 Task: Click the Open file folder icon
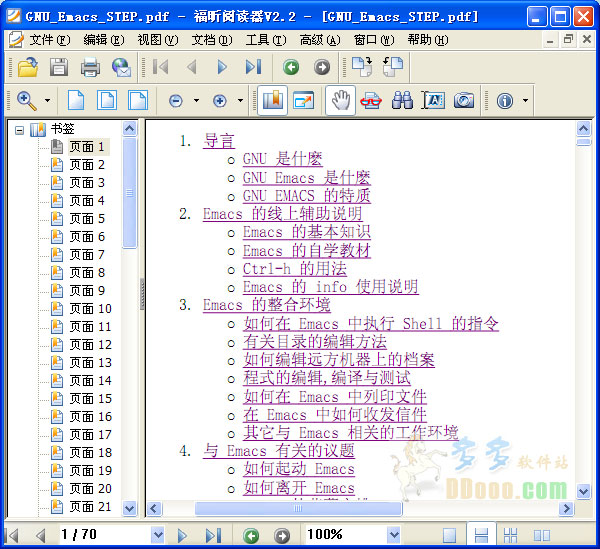[x=28, y=67]
